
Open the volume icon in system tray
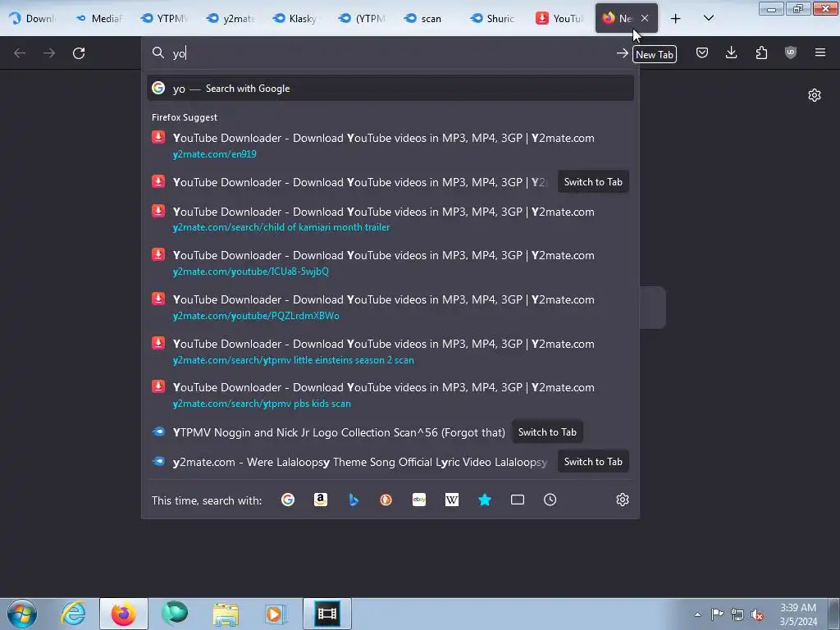757,614
